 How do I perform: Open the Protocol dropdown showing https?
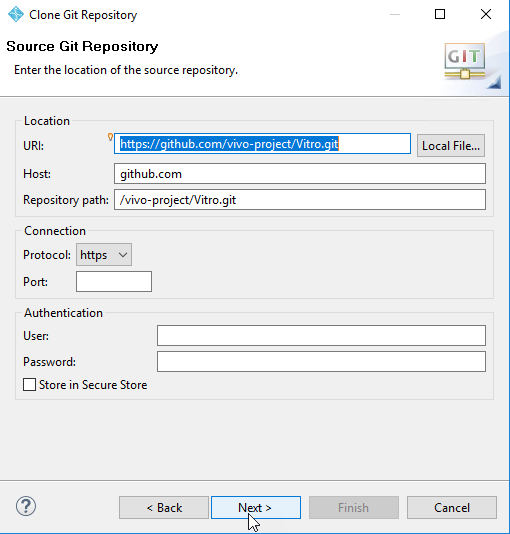[x=104, y=255]
